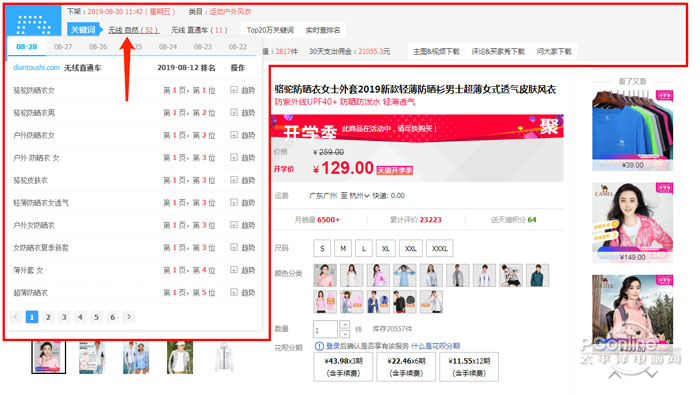
Task: Pick the light blue hooded jacket color option
Action: pos(404,275)
